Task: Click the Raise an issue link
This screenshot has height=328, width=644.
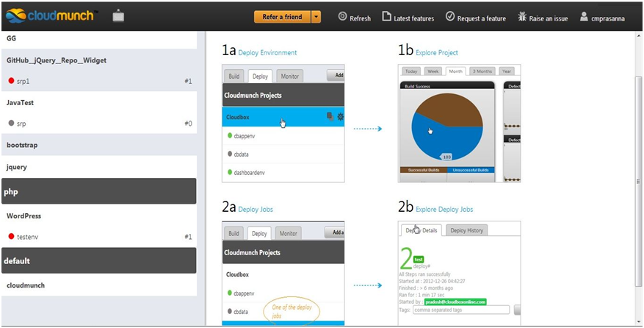Action: coord(549,18)
